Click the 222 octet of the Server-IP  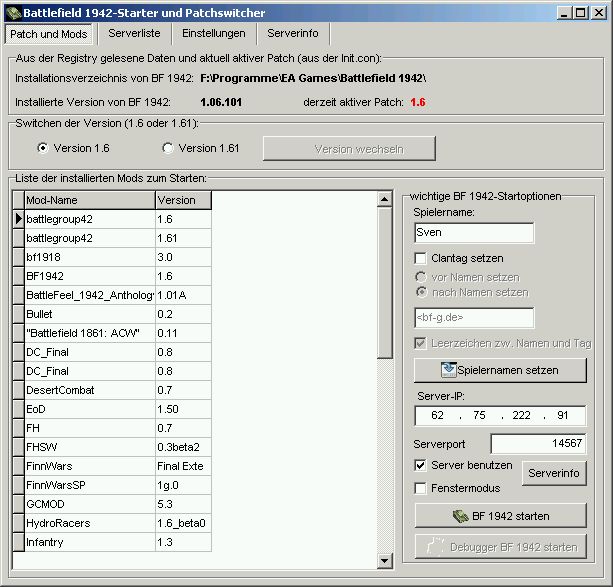point(522,415)
